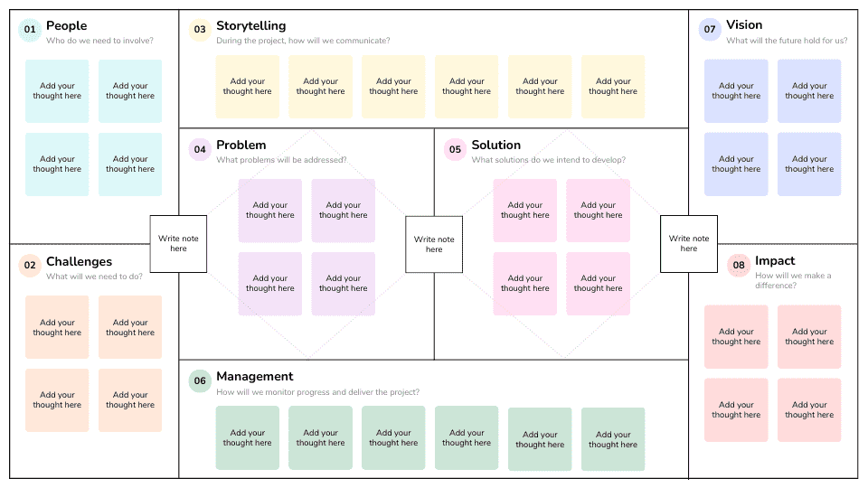This screenshot has width=868, height=488.
Task: Click the white note between Solution and Vision
Action: point(689,244)
